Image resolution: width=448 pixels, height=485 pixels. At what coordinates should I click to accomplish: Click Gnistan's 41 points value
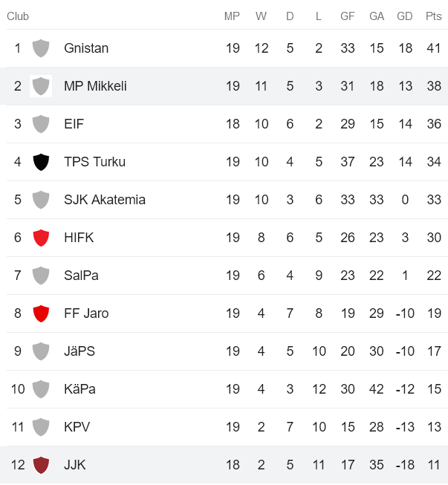coord(433,48)
